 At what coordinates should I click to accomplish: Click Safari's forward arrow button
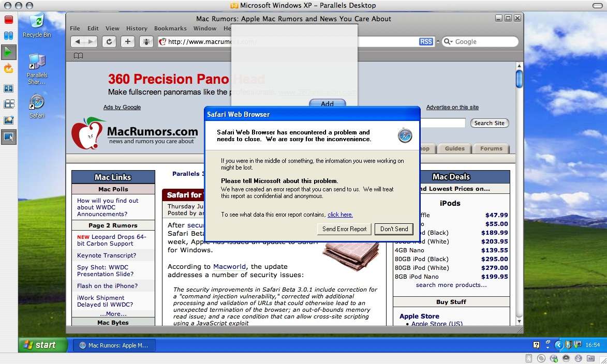tap(91, 42)
